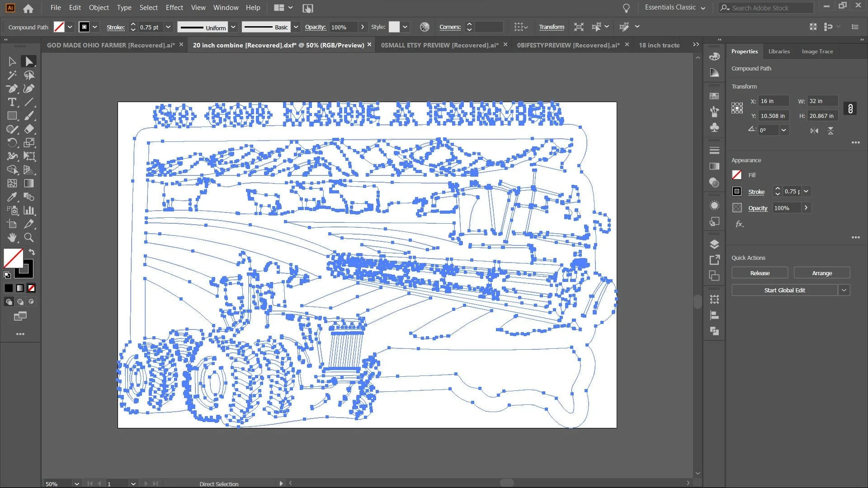Viewport: 868px width, 488px height.
Task: Click the Fill swatch in Appearance
Action: (737, 175)
